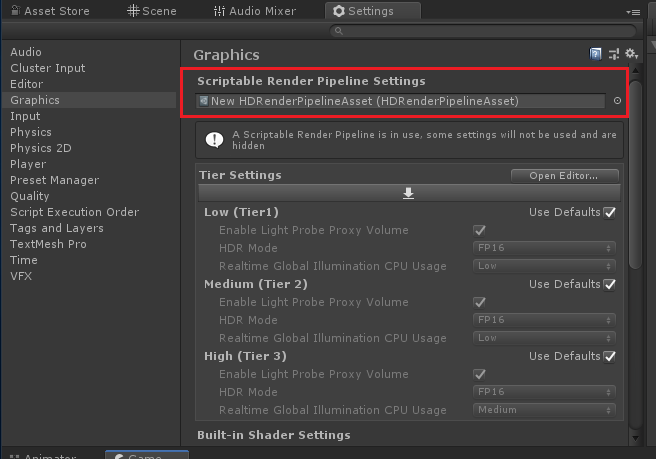The height and width of the screenshot is (459, 656).
Task: Switch to the Game tab at bottom
Action: click(x=146, y=455)
